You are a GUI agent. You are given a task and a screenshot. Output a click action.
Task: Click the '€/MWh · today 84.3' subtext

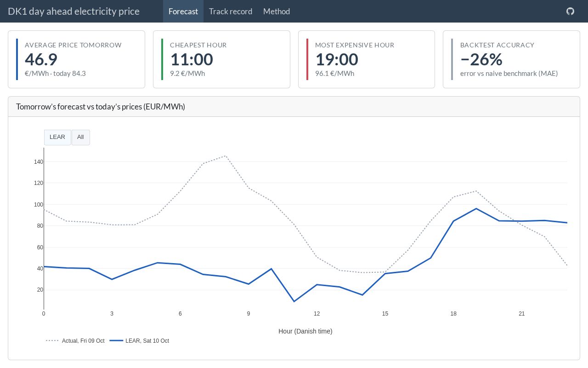point(55,74)
